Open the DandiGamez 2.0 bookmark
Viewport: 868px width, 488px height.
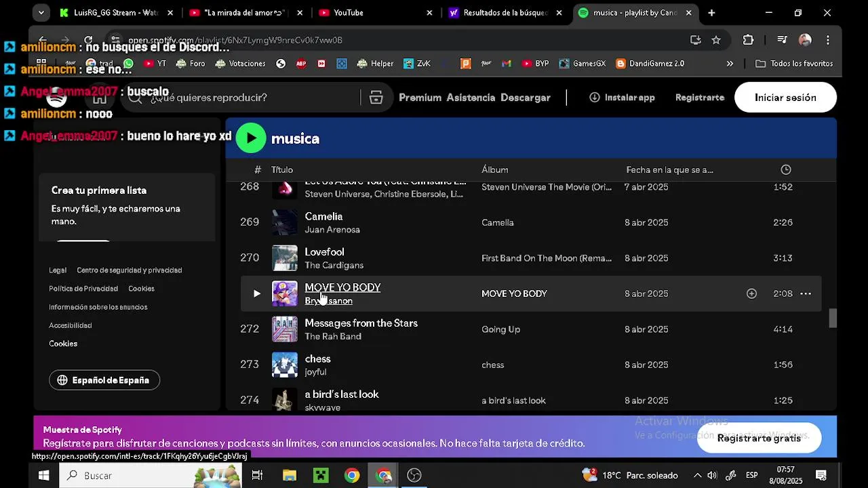(x=650, y=64)
